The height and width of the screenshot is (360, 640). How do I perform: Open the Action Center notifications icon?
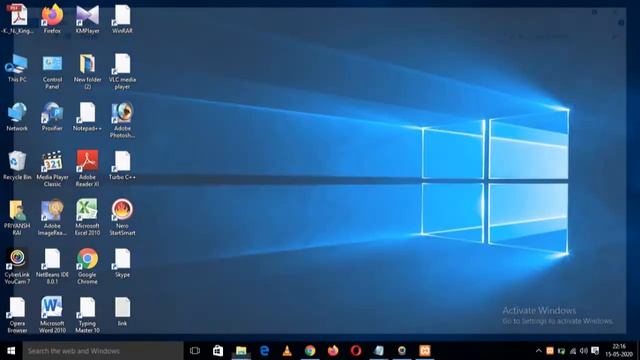596,351
